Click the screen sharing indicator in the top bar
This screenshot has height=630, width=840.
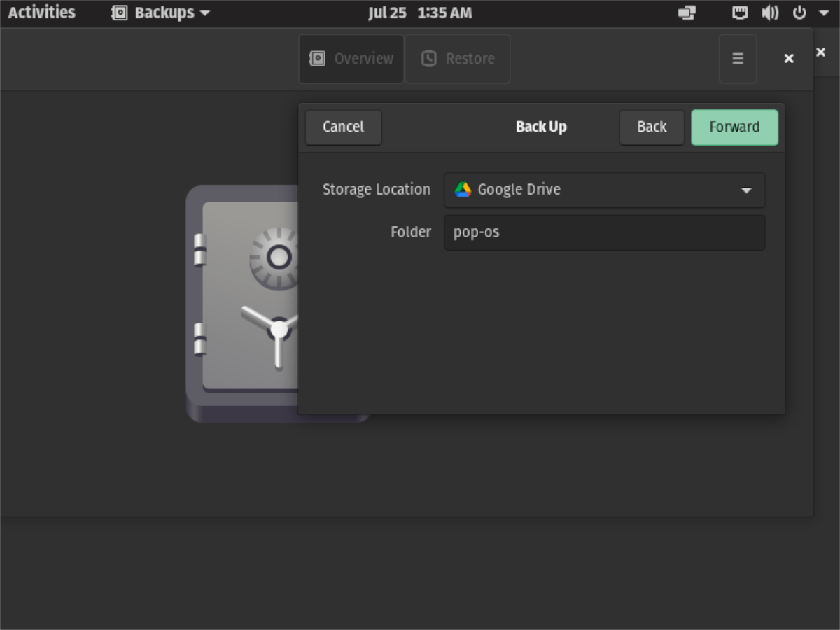pos(687,13)
